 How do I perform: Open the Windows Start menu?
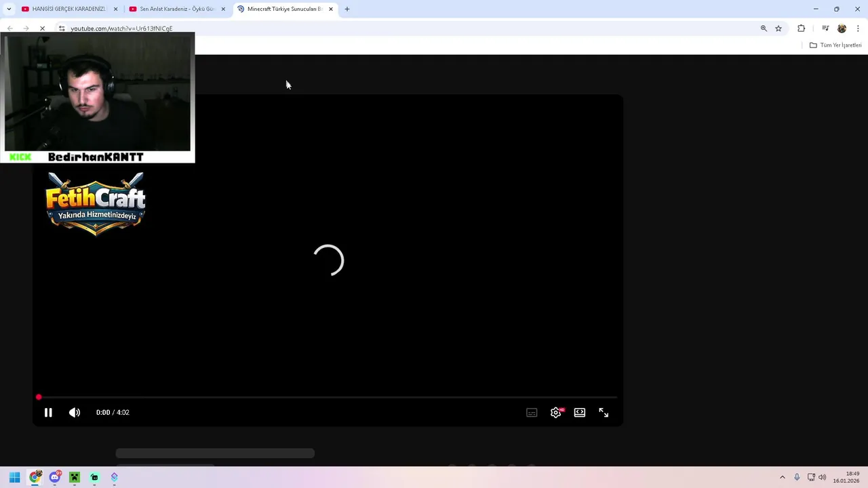[x=14, y=477]
